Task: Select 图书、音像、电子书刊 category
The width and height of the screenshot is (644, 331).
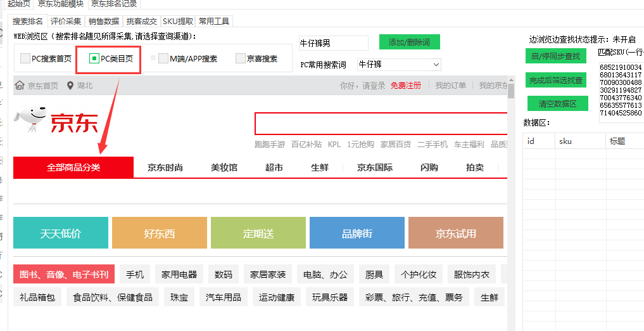Action: 64,275
